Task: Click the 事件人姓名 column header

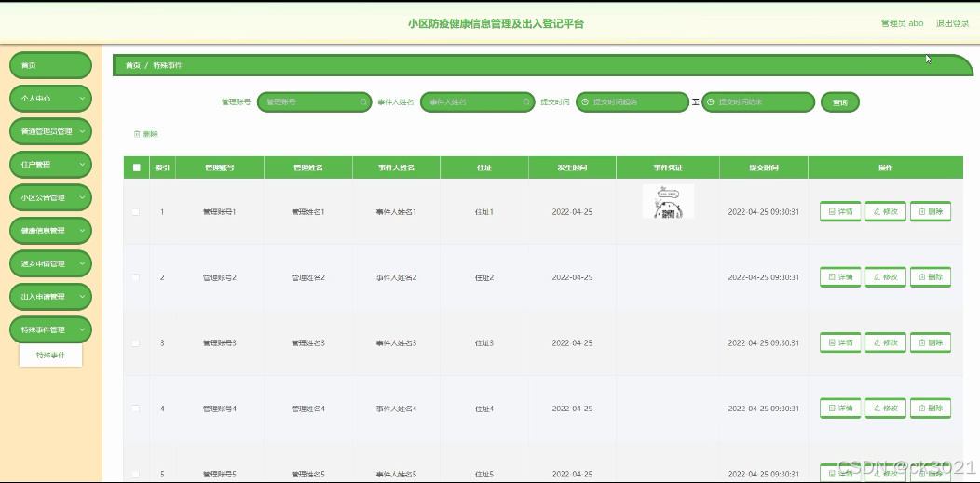Action: point(396,168)
